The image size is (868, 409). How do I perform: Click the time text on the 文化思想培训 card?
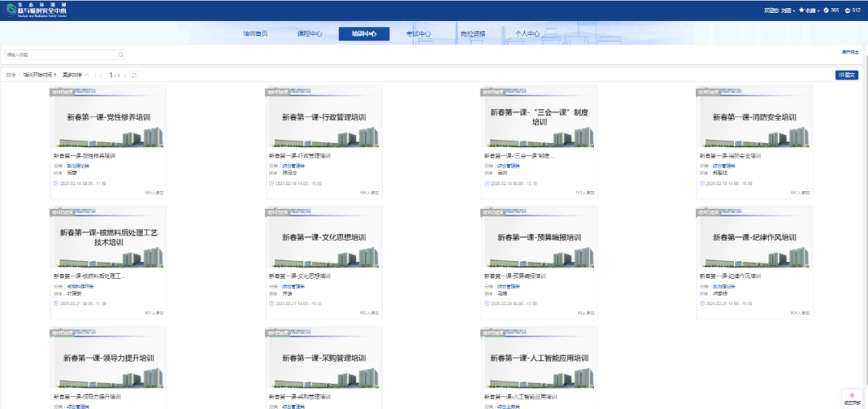pyautogui.click(x=298, y=303)
